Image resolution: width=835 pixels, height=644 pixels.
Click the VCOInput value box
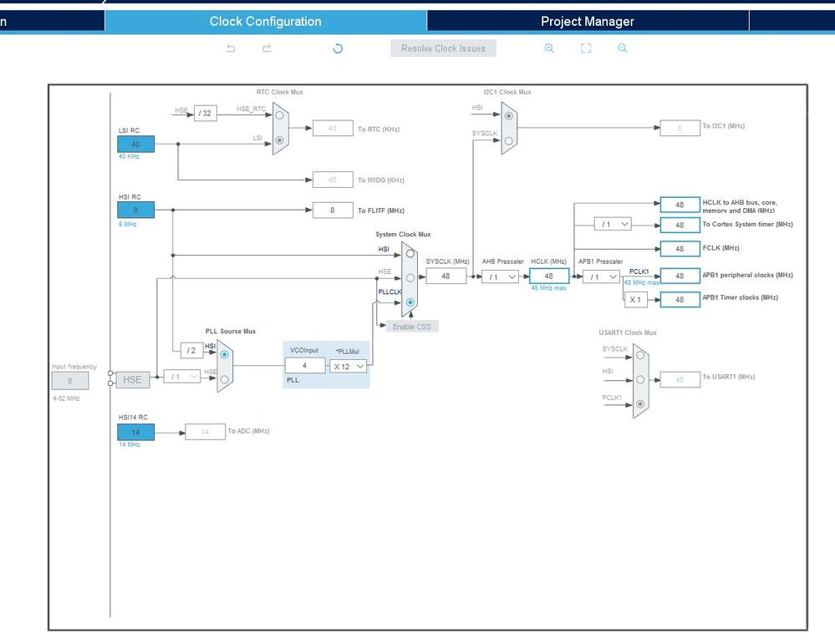click(305, 366)
